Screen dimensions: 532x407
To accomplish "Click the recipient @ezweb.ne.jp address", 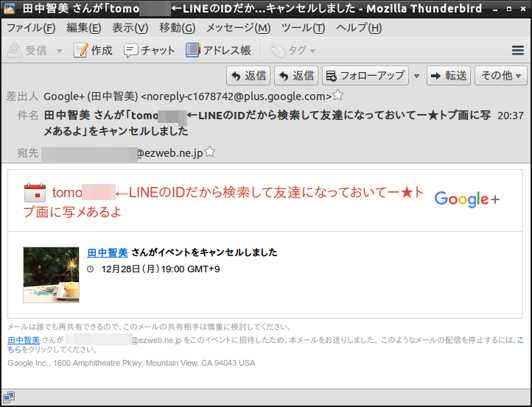I will pyautogui.click(x=122, y=154).
